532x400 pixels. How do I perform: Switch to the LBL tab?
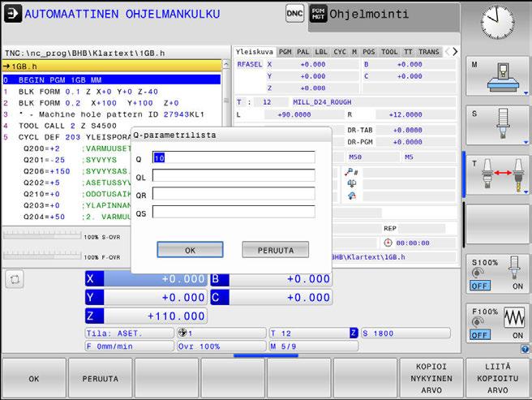coord(321,52)
